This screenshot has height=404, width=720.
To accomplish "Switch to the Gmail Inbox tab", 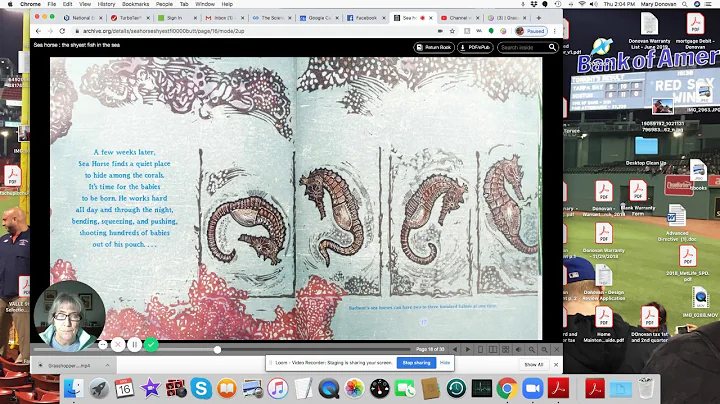I will 224,18.
